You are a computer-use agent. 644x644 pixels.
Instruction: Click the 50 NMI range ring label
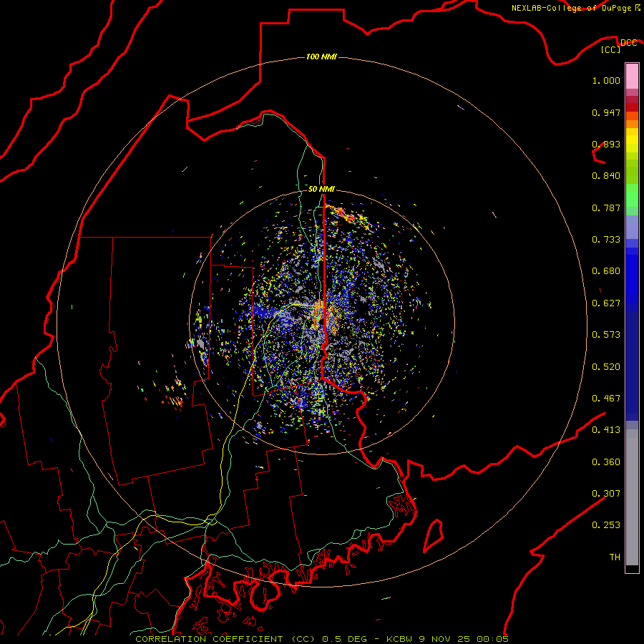point(321,189)
